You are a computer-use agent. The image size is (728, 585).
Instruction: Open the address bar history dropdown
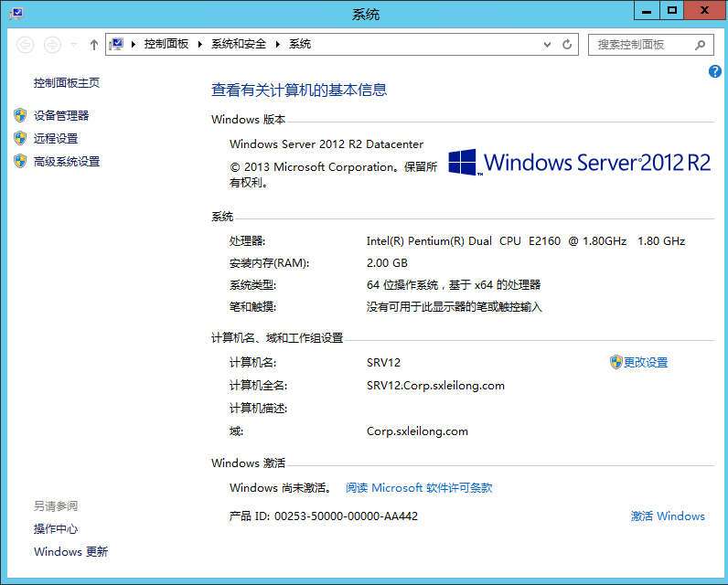(x=548, y=45)
